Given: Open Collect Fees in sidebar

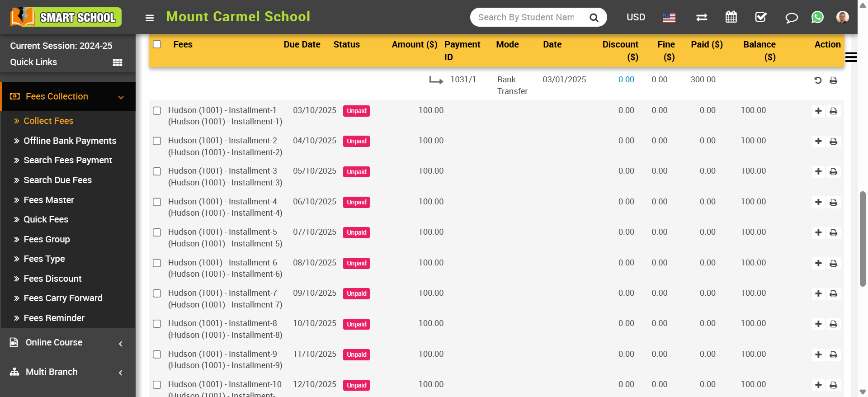Looking at the screenshot, I should (48, 121).
